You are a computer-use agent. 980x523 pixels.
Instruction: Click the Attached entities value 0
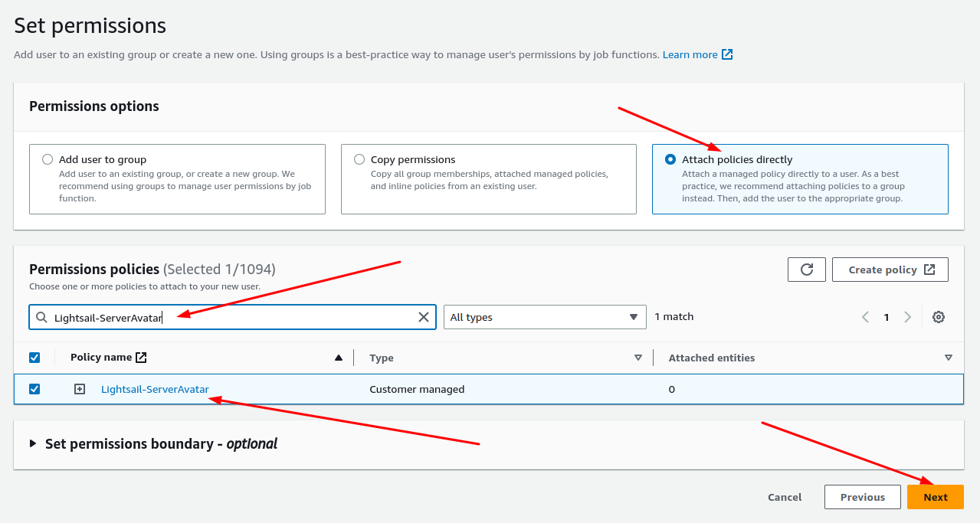point(672,389)
